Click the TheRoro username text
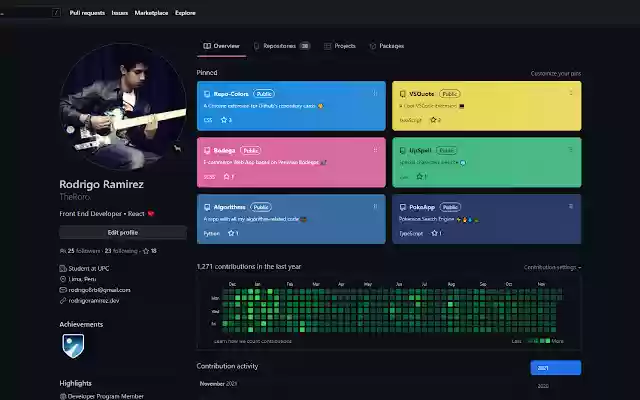This screenshot has width=640, height=400. coord(74,197)
